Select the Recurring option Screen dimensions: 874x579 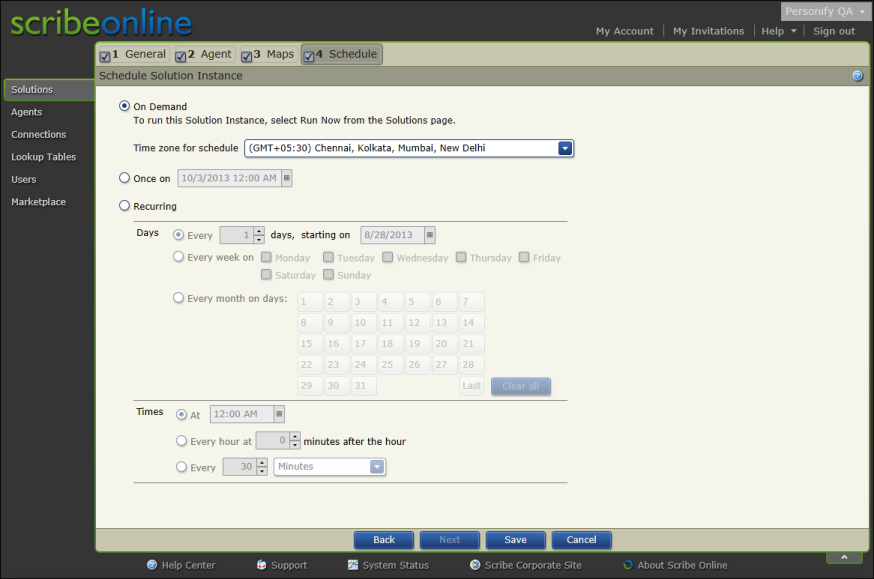tap(124, 206)
